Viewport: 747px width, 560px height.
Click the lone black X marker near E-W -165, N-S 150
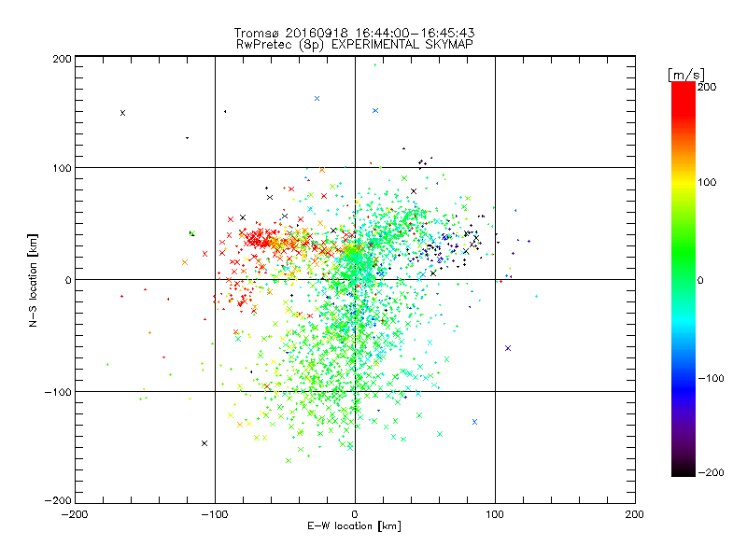click(x=123, y=113)
